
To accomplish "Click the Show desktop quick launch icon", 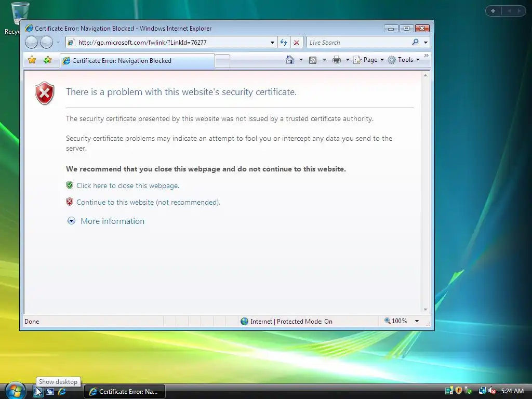I will tap(37, 392).
